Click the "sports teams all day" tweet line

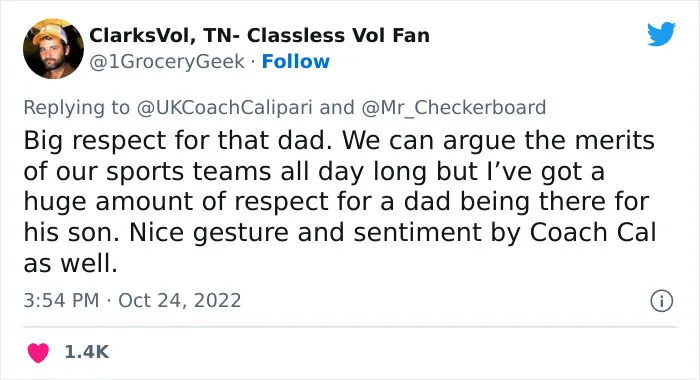(314, 171)
